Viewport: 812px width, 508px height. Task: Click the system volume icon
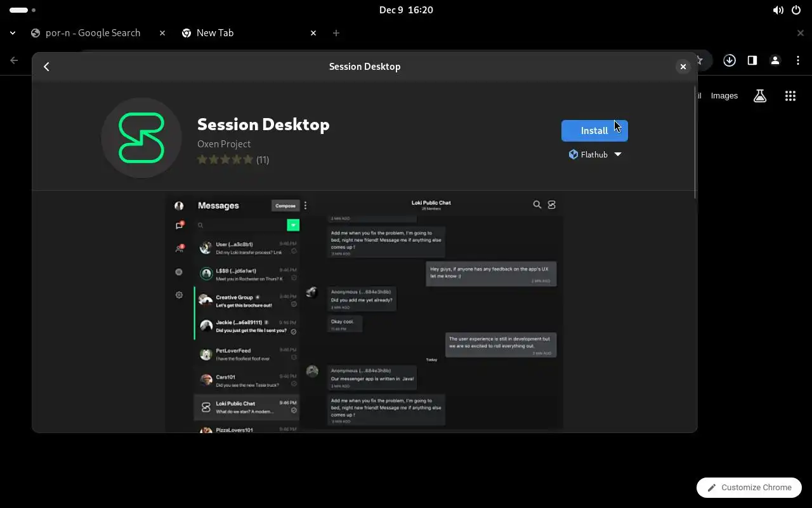[x=778, y=10]
